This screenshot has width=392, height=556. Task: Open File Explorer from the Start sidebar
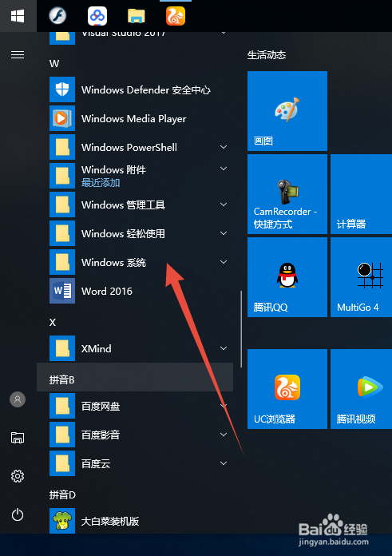point(18,438)
